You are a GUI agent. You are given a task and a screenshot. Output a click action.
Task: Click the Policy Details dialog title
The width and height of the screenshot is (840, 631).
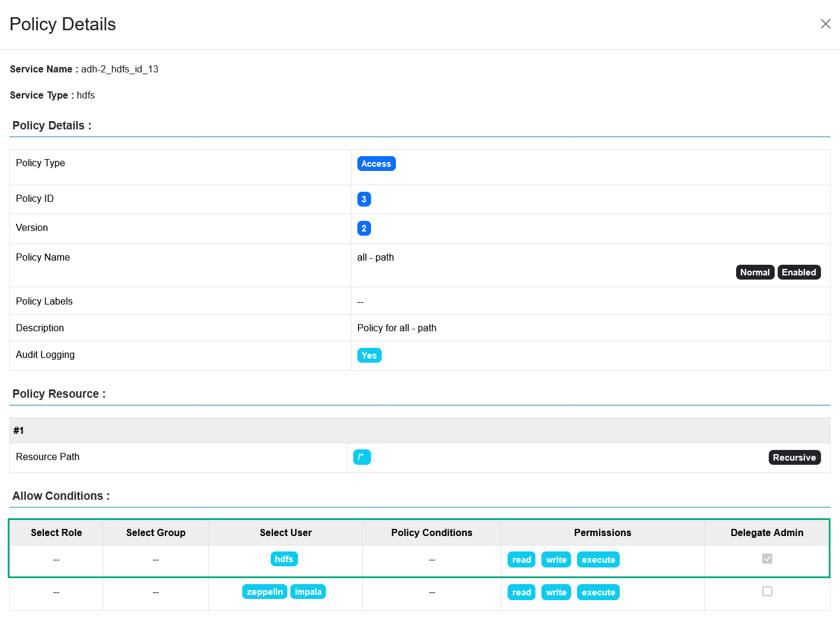pos(63,24)
